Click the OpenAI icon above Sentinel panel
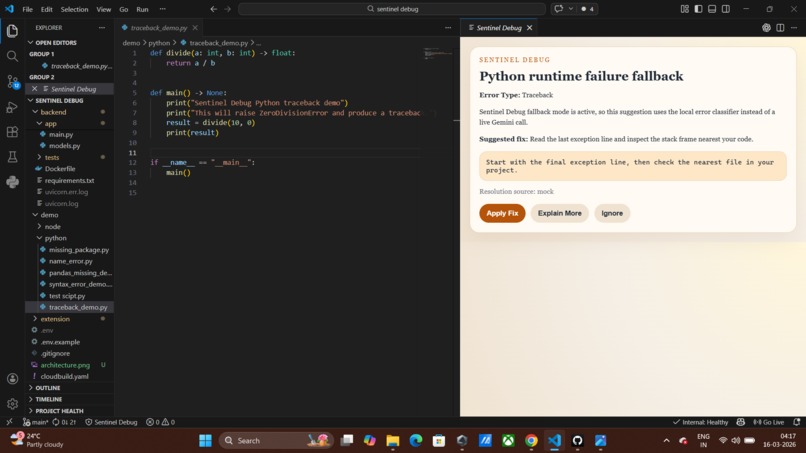This screenshot has width=806, height=453. 766,28
